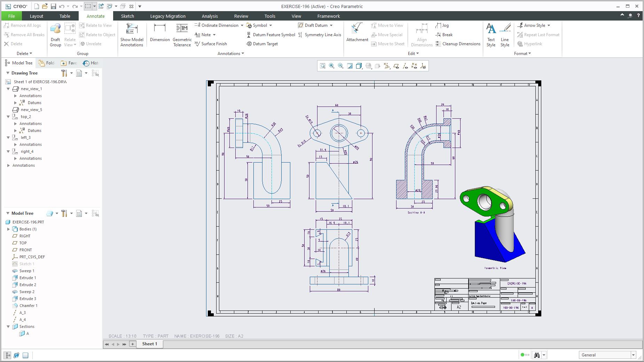Toggle the find binoculars in status bar

pyautogui.click(x=536, y=355)
